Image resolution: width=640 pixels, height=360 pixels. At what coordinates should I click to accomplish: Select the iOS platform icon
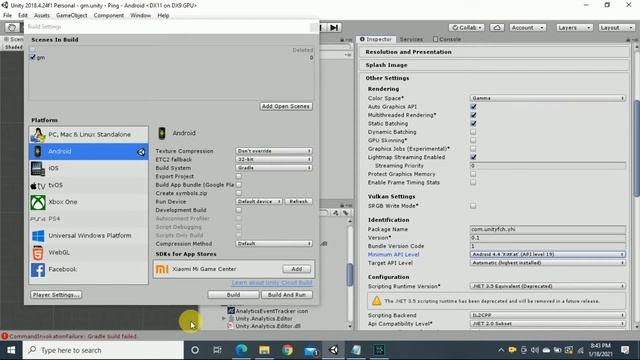[x=38, y=168]
